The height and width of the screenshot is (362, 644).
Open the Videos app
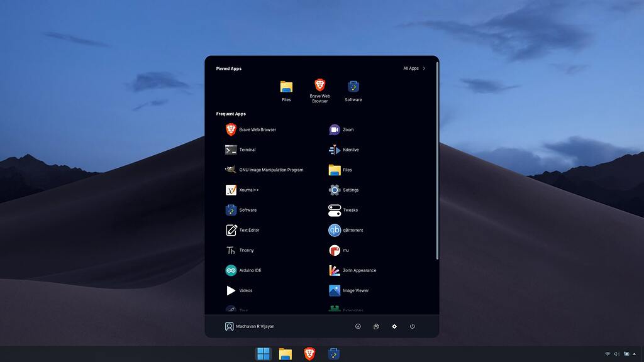[246, 290]
